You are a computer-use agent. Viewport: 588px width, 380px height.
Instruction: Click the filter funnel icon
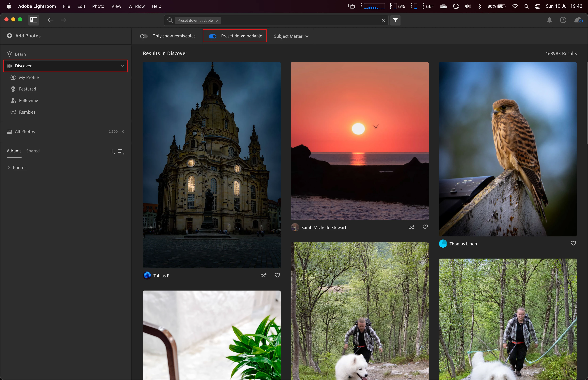395,20
